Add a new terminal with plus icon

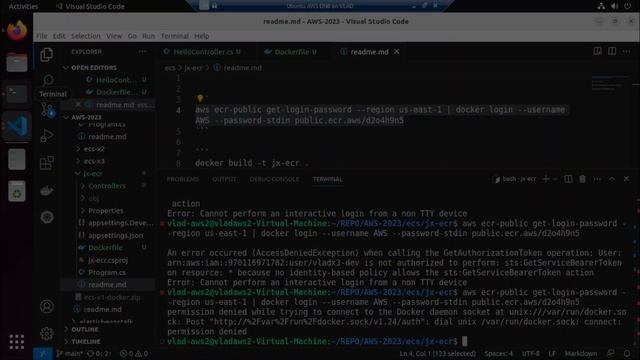[545, 179]
